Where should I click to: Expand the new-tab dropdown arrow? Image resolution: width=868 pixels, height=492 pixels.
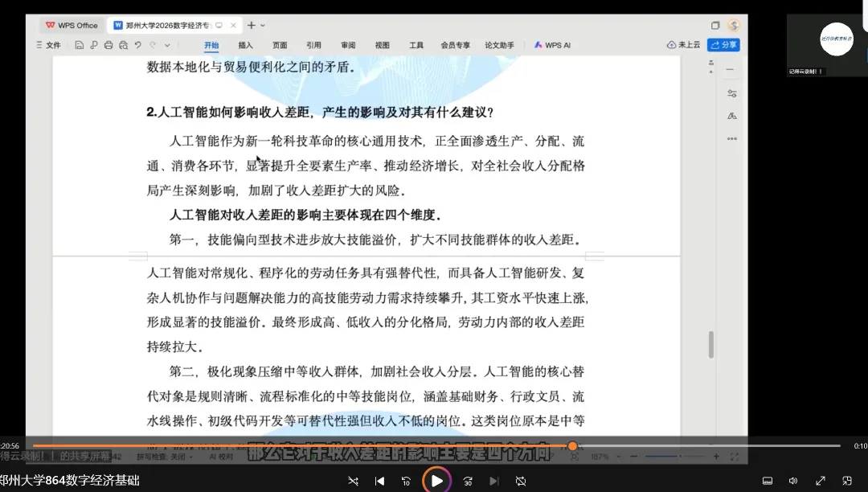pos(263,26)
